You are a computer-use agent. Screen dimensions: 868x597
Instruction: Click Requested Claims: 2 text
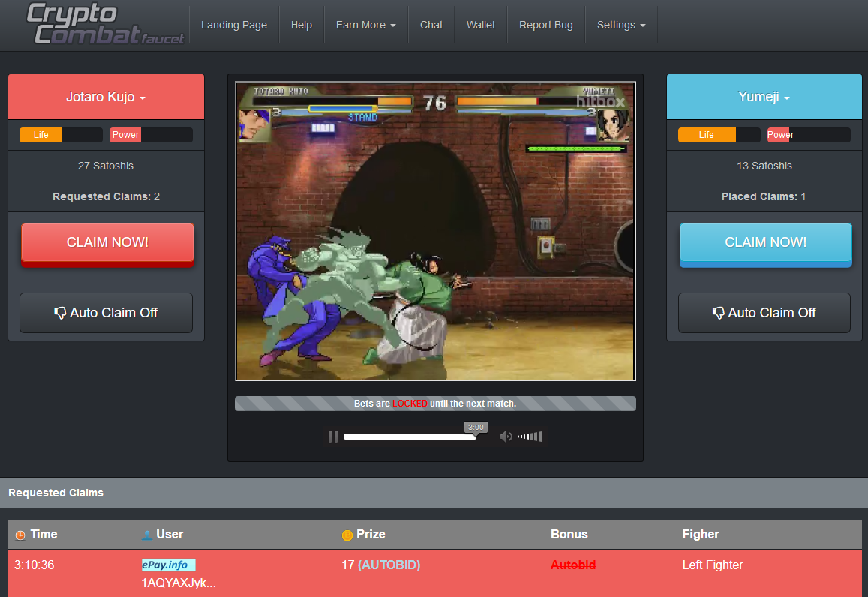(x=106, y=196)
